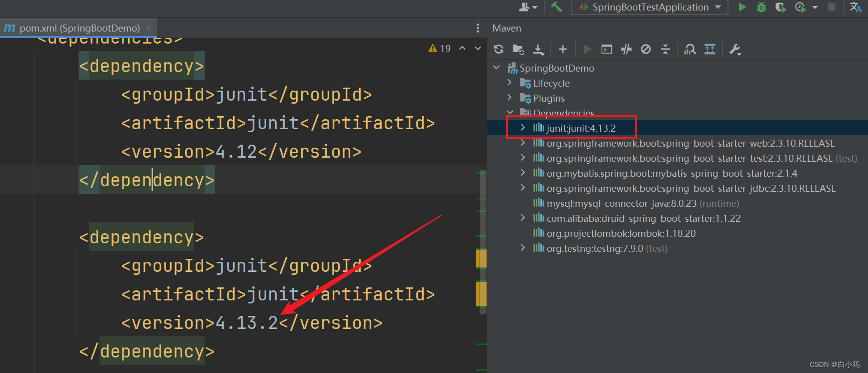868x373 pixels.
Task: Collapse all Maven tree nodes
Action: 665,49
